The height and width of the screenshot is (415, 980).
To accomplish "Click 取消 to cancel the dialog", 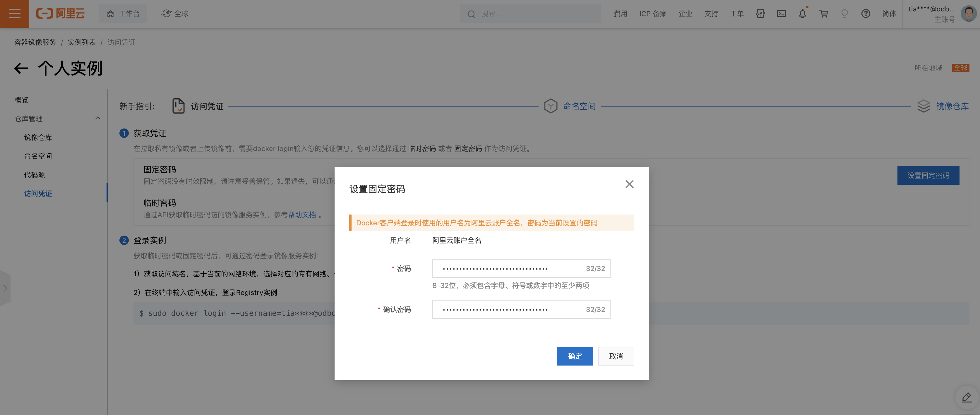I will pyautogui.click(x=616, y=356).
